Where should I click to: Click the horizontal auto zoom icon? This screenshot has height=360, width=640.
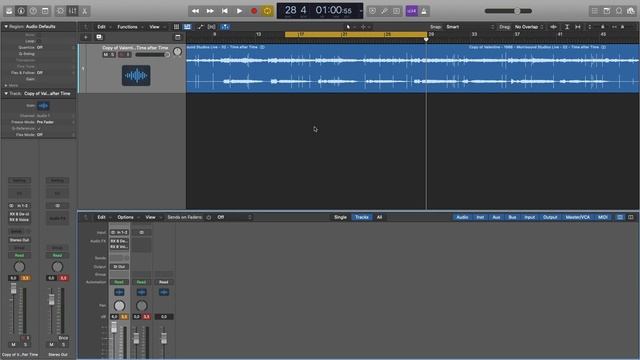pyautogui.click(x=578, y=27)
